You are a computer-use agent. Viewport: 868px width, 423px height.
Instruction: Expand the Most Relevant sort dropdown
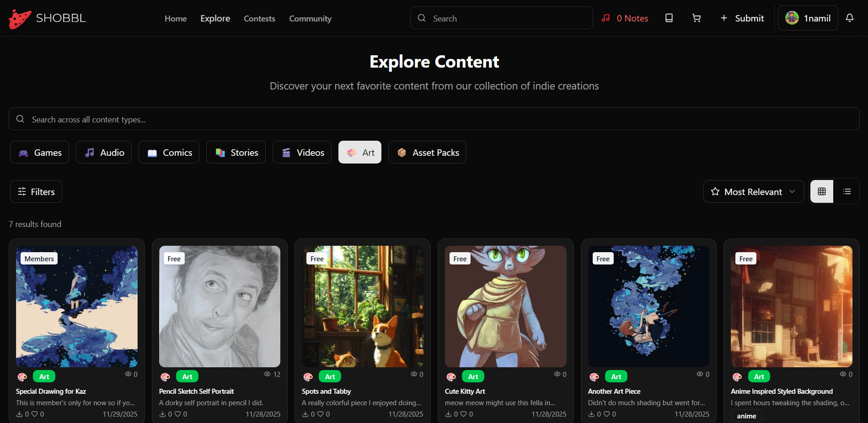[x=753, y=192]
